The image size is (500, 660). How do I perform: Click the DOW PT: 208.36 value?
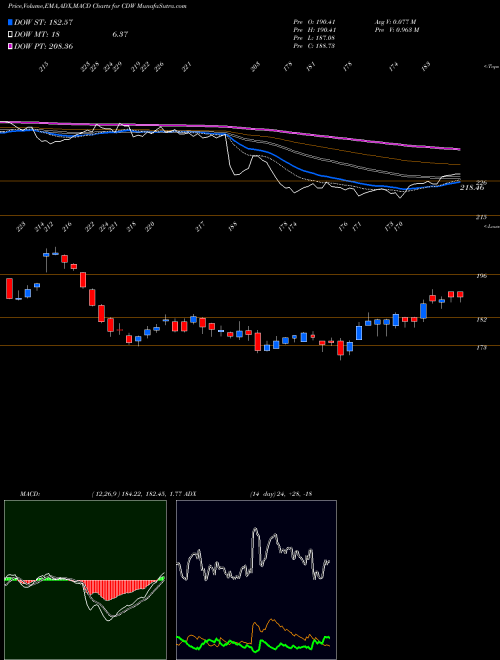coord(44,46)
